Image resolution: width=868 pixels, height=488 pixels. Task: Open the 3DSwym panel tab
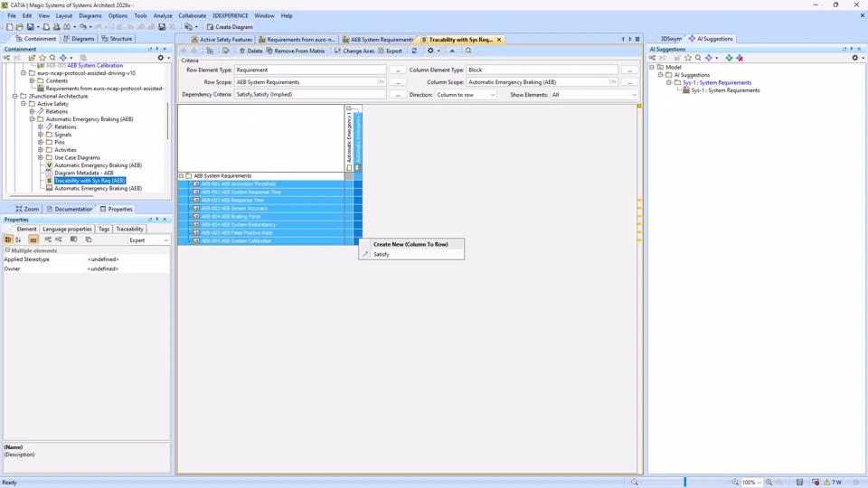(671, 39)
